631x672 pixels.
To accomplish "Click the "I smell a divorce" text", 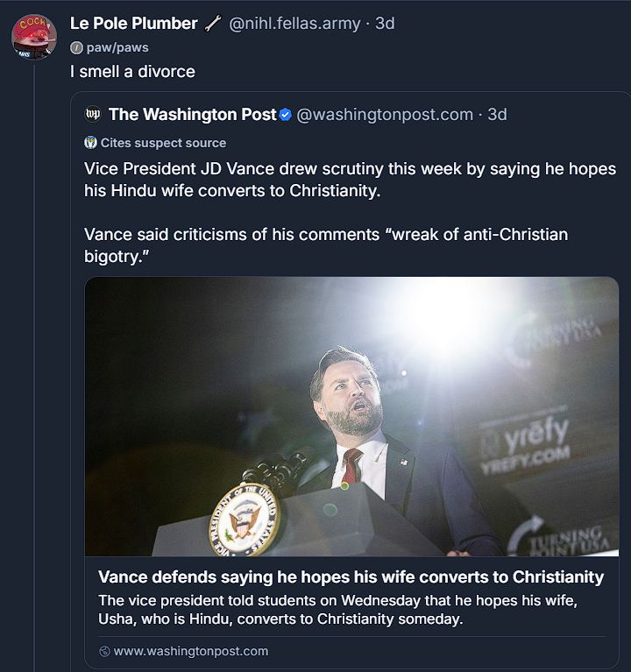I will (132, 72).
